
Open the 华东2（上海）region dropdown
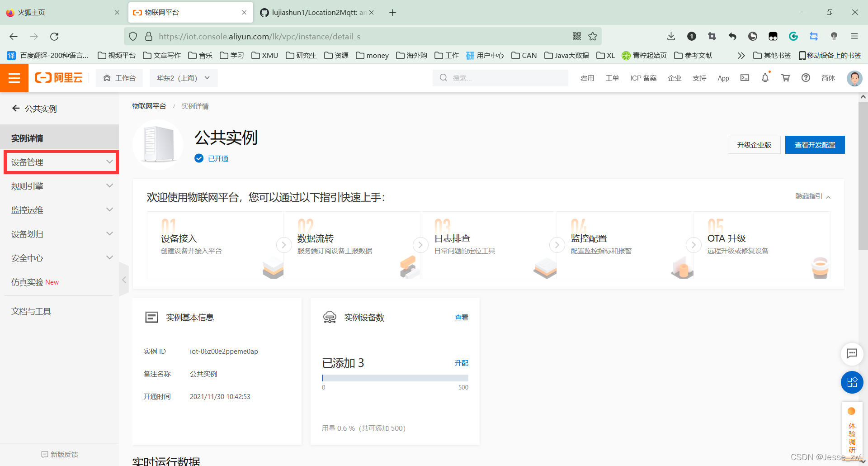tap(183, 77)
